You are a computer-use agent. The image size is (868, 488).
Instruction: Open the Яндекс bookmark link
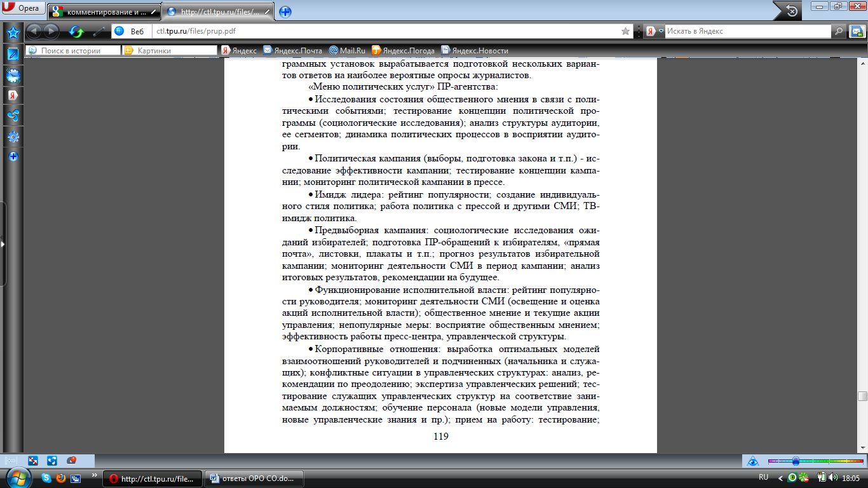coord(239,50)
